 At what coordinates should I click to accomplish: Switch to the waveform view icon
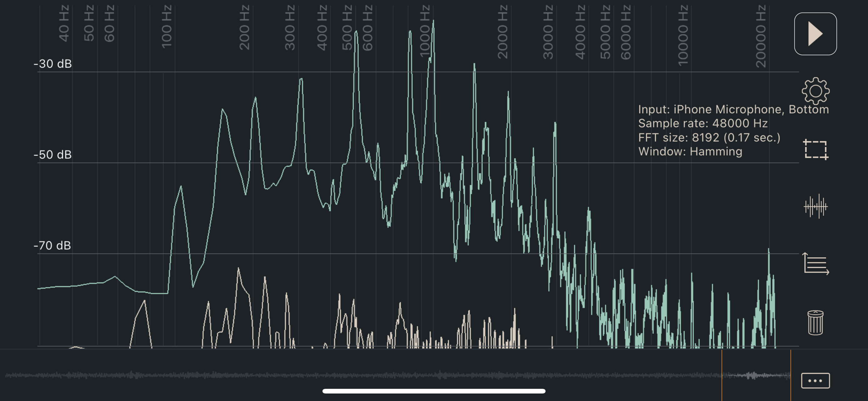[x=815, y=206]
